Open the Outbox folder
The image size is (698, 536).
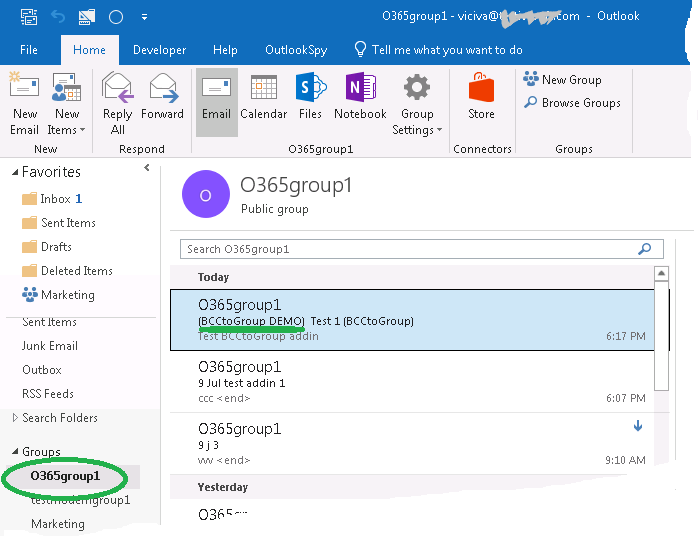[x=42, y=370]
